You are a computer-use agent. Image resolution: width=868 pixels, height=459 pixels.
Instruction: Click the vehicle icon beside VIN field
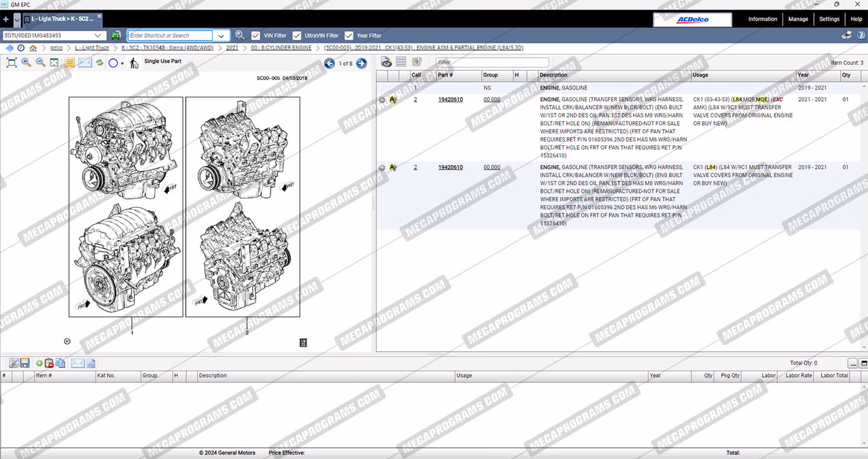pyautogui.click(x=116, y=36)
